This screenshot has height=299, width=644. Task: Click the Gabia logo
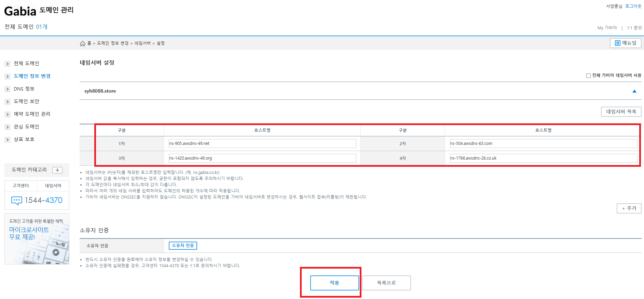(20, 11)
